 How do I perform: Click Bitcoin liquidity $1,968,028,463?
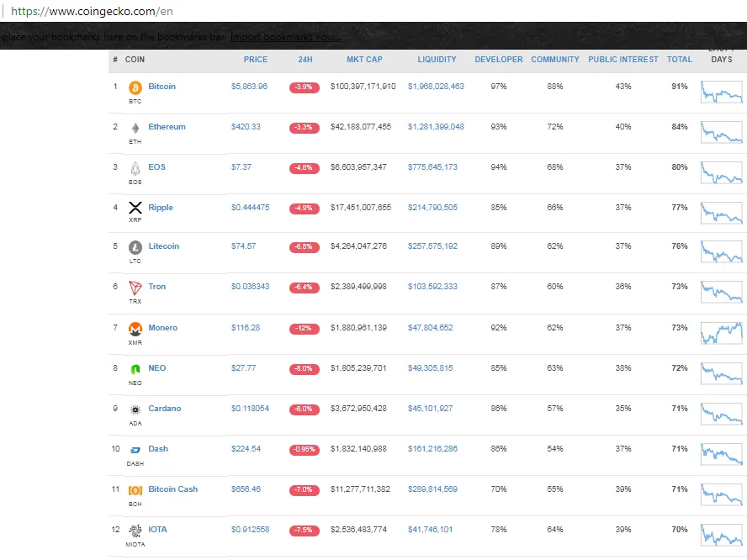pyautogui.click(x=436, y=87)
